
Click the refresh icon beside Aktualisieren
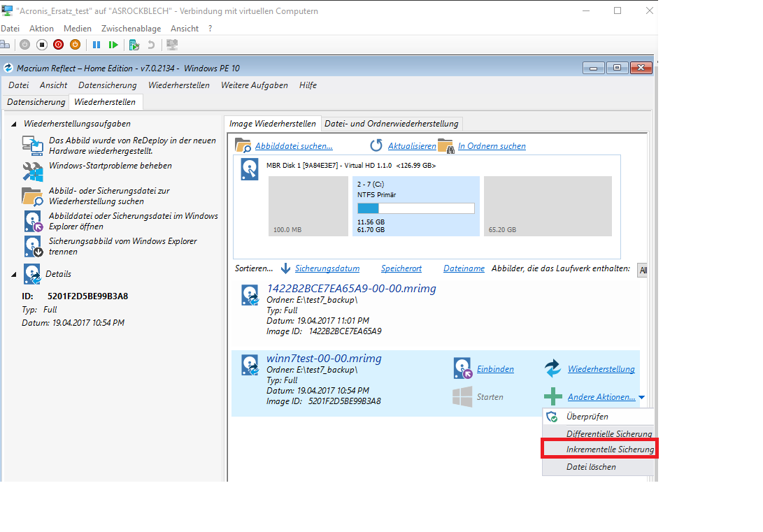[376, 145]
